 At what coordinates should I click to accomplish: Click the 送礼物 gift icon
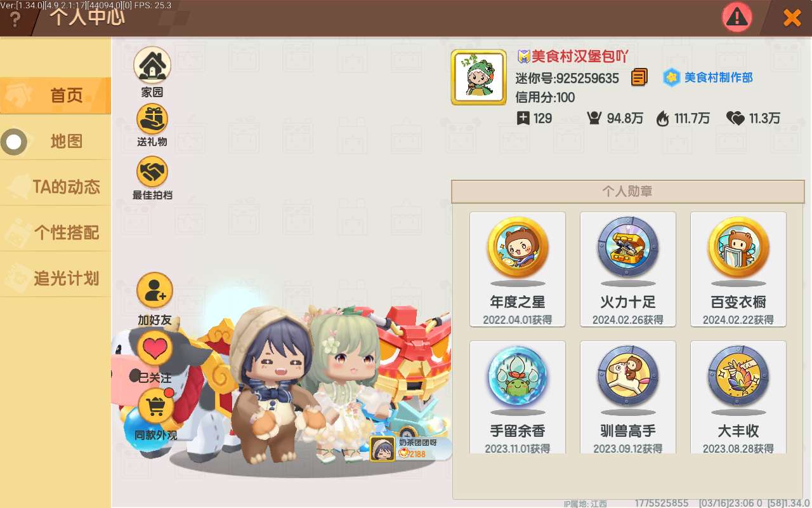click(152, 119)
